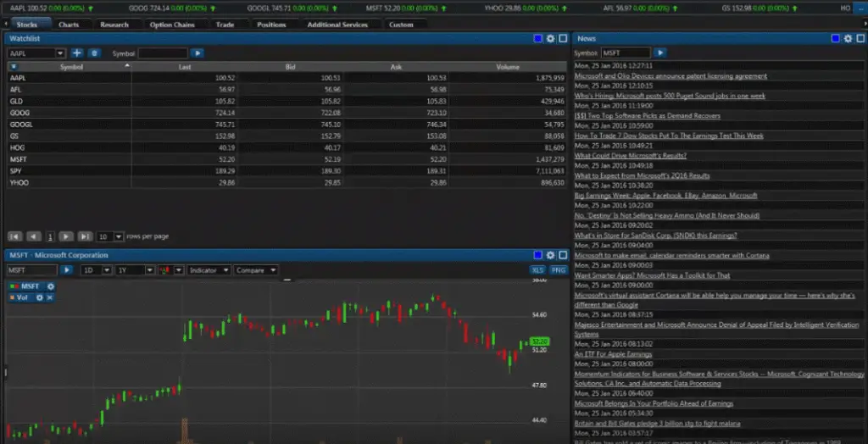Save chart image via PNG button
The width and height of the screenshot is (868, 444).
(x=559, y=270)
